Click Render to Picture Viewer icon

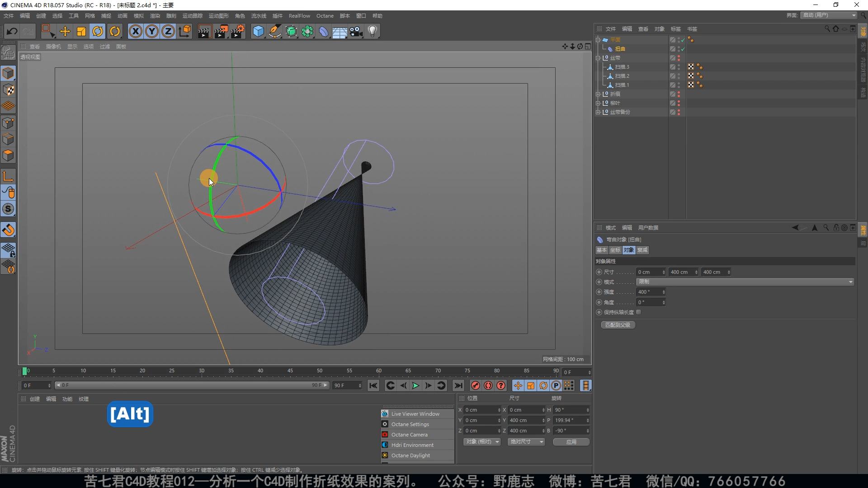[221, 31]
